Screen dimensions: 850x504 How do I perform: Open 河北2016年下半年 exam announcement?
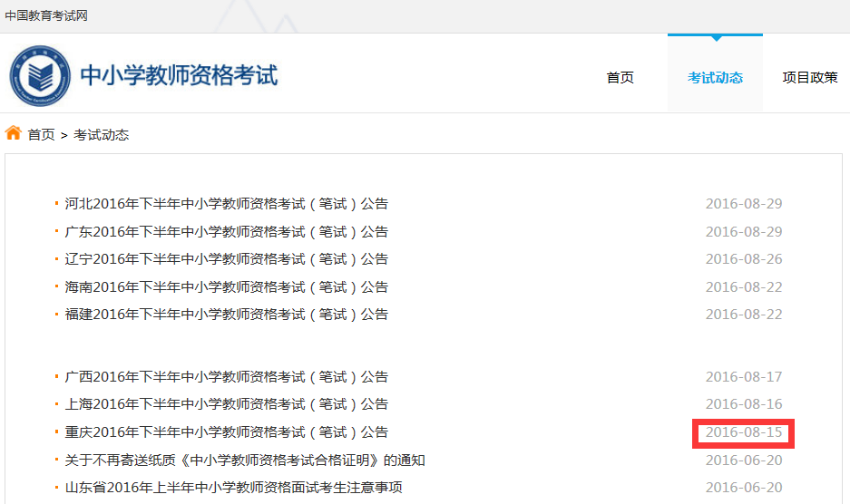tap(226, 204)
